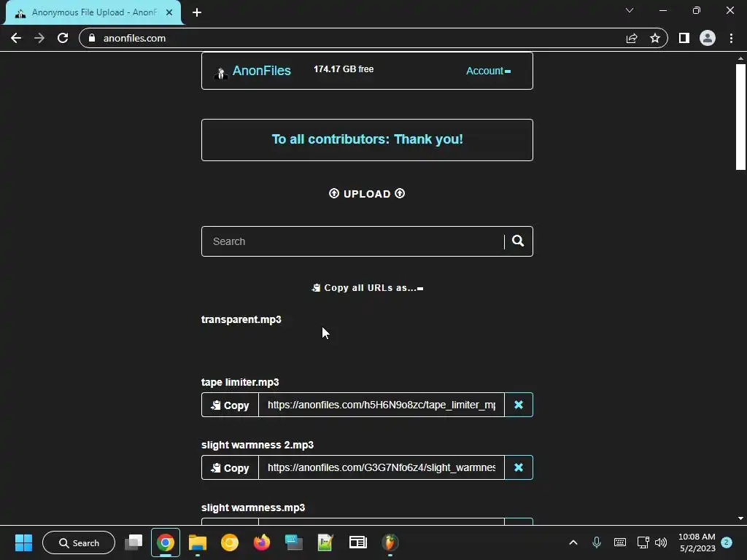
Task: Click the scrollbar up arrow
Action: coord(740,58)
